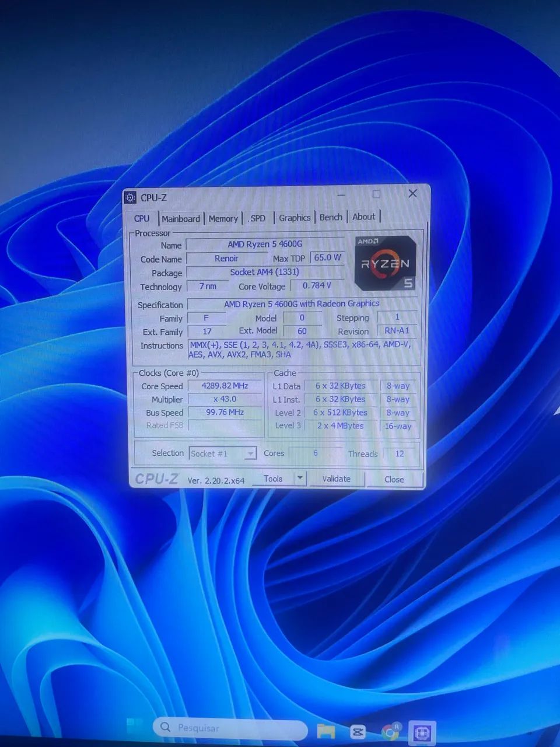Click the version text Ver. 2.20.2.x64
This screenshot has width=560, height=747.
(x=216, y=481)
